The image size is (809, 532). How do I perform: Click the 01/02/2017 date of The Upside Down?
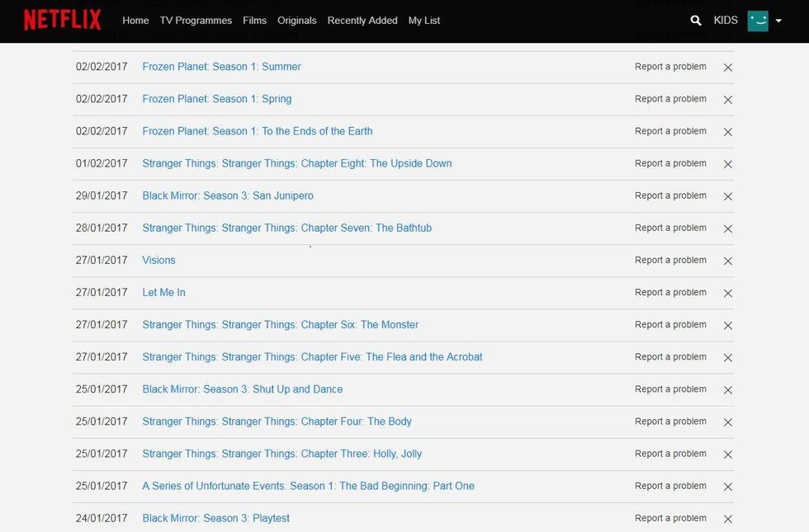pyautogui.click(x=102, y=163)
